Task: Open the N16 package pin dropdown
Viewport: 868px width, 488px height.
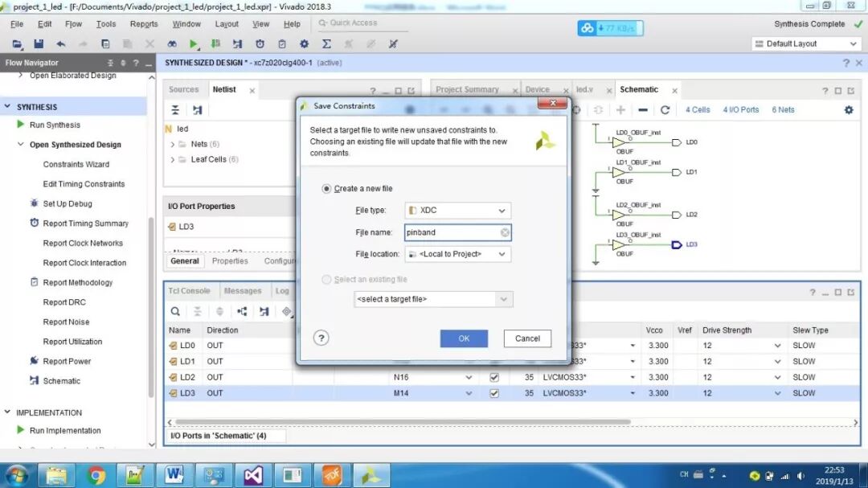Action: (469, 377)
